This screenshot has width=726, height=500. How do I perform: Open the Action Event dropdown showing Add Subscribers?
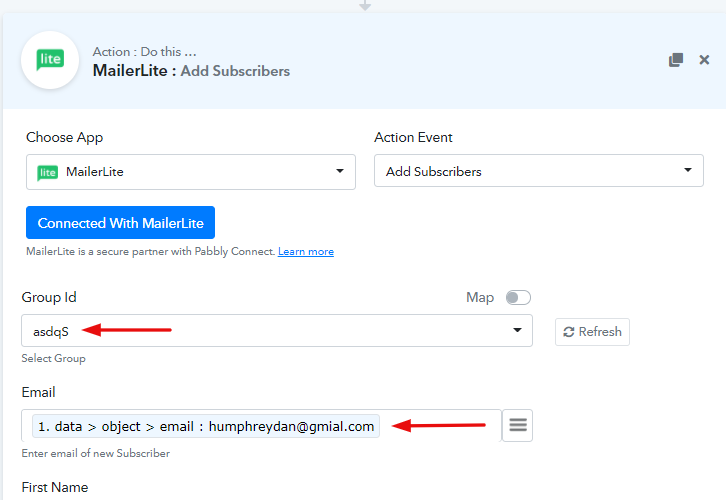(538, 171)
